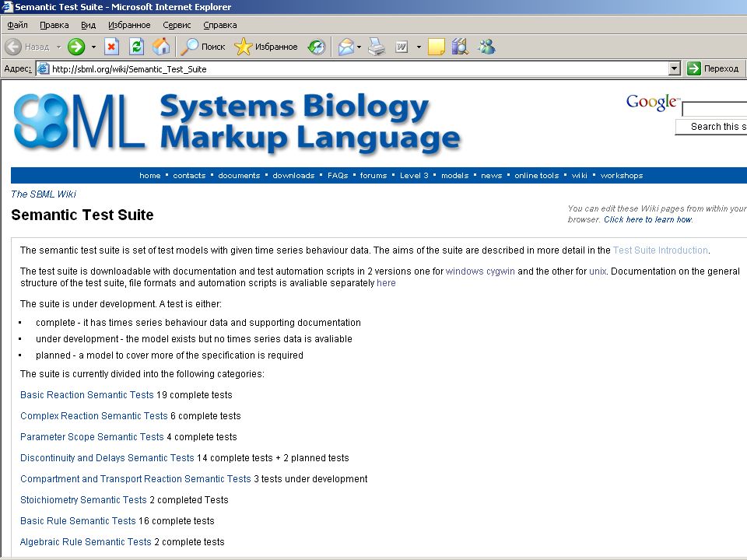Viewport: 747px width, 560px height.
Task: Expand the Forward button history dropdown
Action: click(x=93, y=47)
